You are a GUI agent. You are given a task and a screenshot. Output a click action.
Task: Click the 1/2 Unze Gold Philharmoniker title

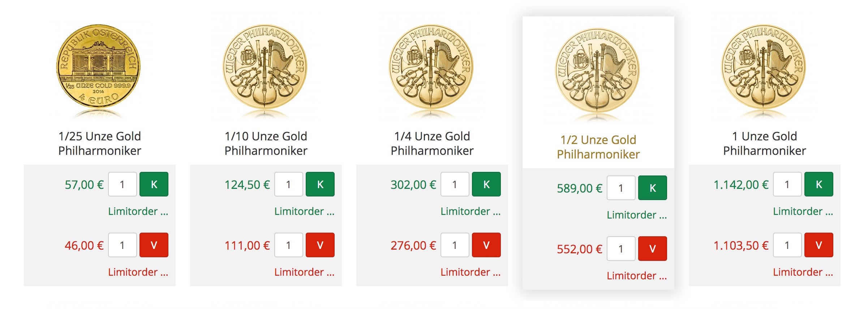coord(598,147)
